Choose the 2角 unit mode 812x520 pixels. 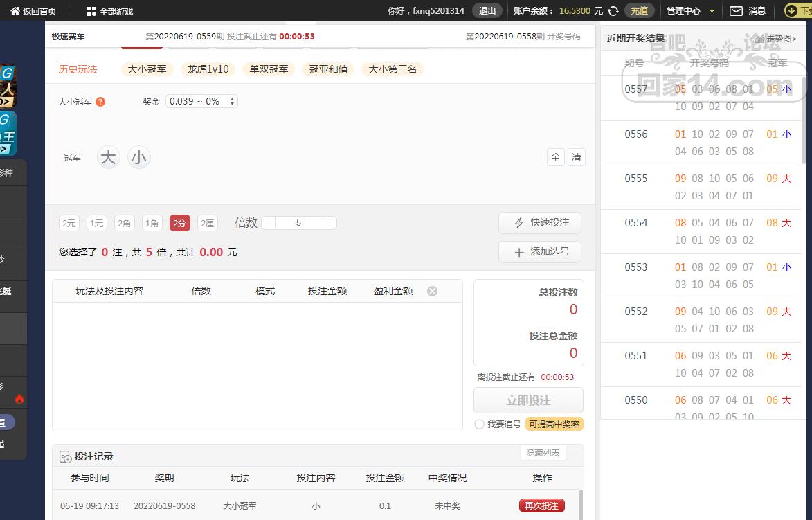[125, 223]
